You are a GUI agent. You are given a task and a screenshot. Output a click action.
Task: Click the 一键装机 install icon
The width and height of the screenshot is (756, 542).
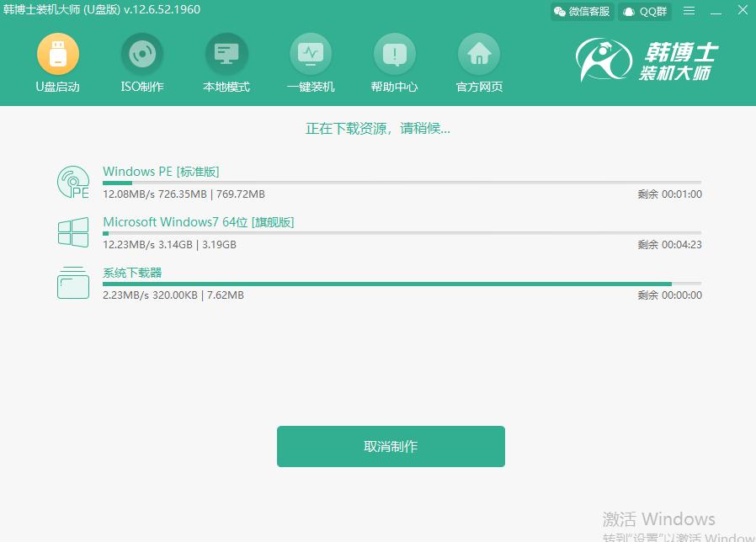coord(311,52)
